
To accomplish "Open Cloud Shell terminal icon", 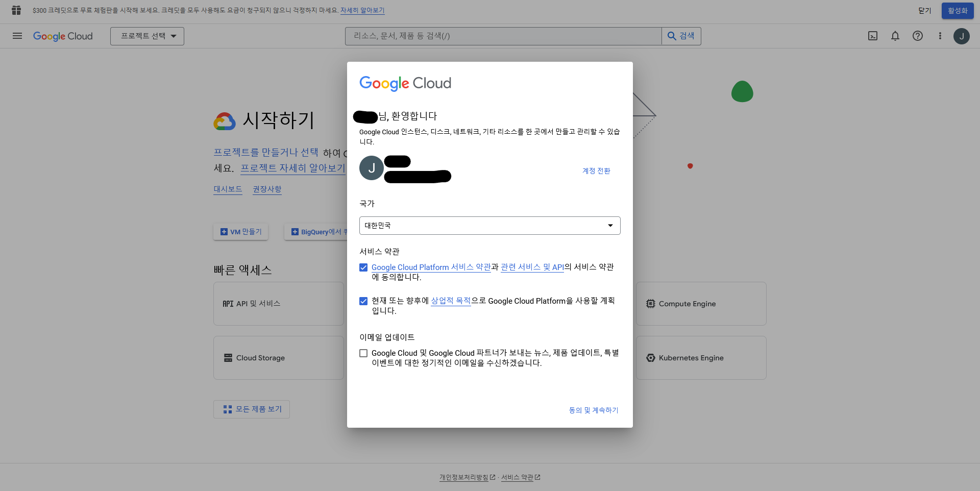I will 873,36.
